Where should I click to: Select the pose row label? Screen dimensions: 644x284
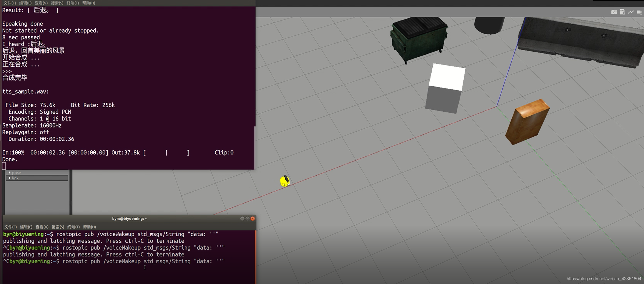(x=16, y=173)
